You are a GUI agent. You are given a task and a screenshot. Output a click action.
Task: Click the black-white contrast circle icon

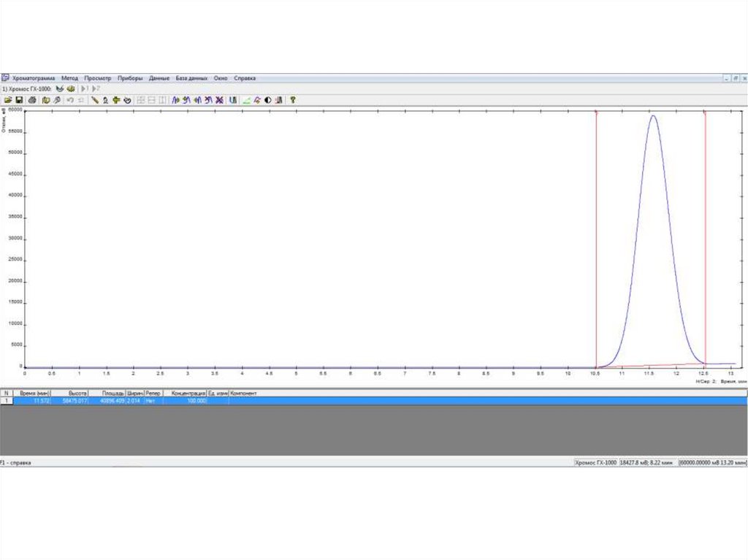point(267,100)
